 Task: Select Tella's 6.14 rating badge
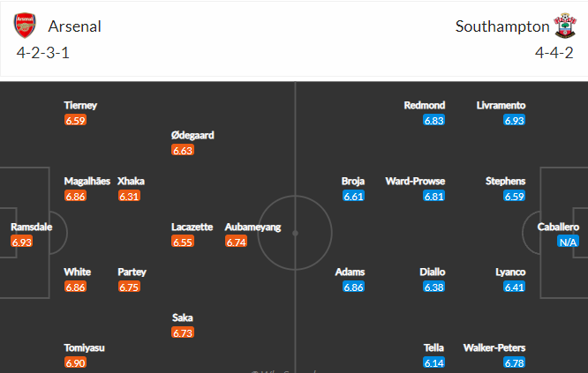[433, 362]
